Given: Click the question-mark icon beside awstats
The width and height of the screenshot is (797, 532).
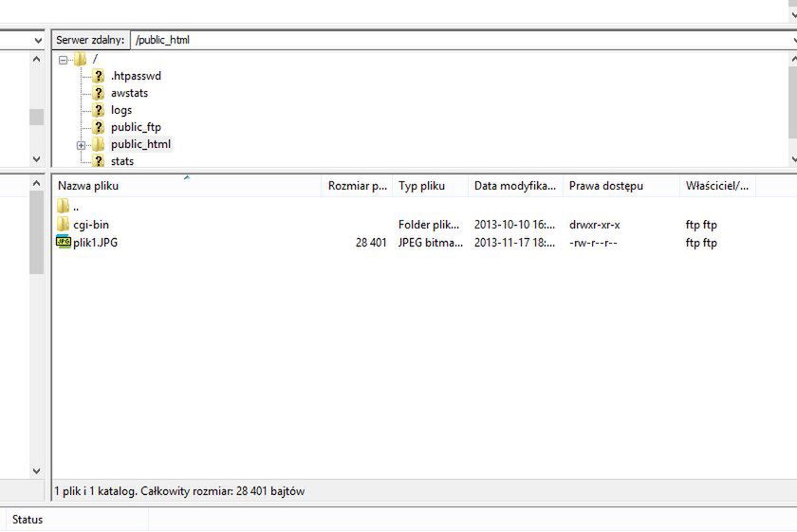Looking at the screenshot, I should 99,93.
